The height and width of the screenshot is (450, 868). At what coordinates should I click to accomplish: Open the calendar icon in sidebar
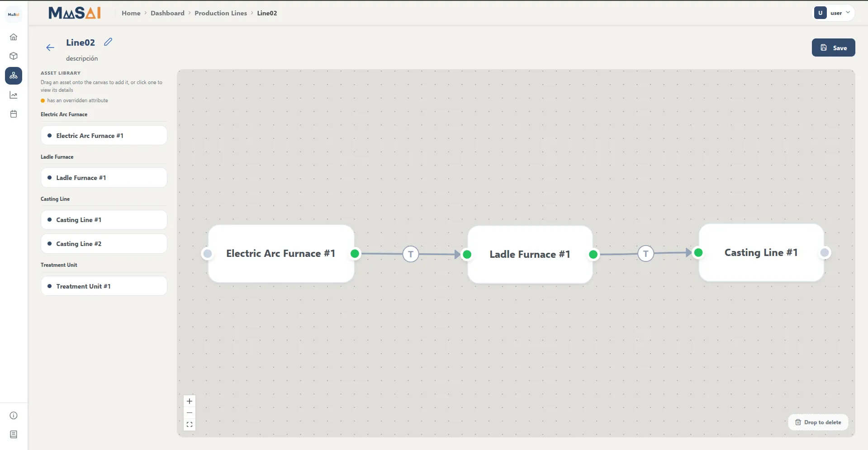pyautogui.click(x=14, y=114)
